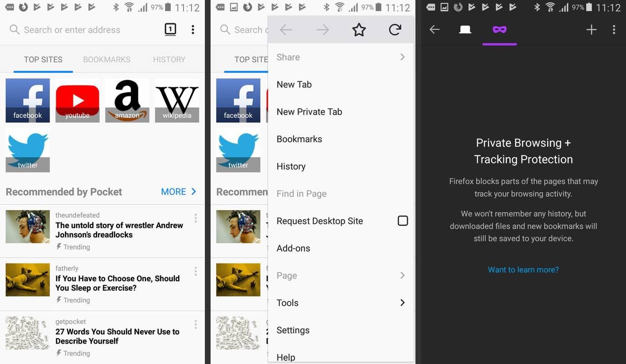
Task: Open the YouTube top site tile
Action: pyautogui.click(x=77, y=101)
